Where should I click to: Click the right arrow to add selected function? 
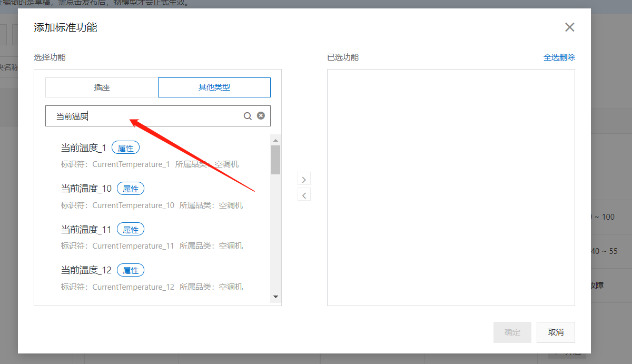tap(304, 179)
